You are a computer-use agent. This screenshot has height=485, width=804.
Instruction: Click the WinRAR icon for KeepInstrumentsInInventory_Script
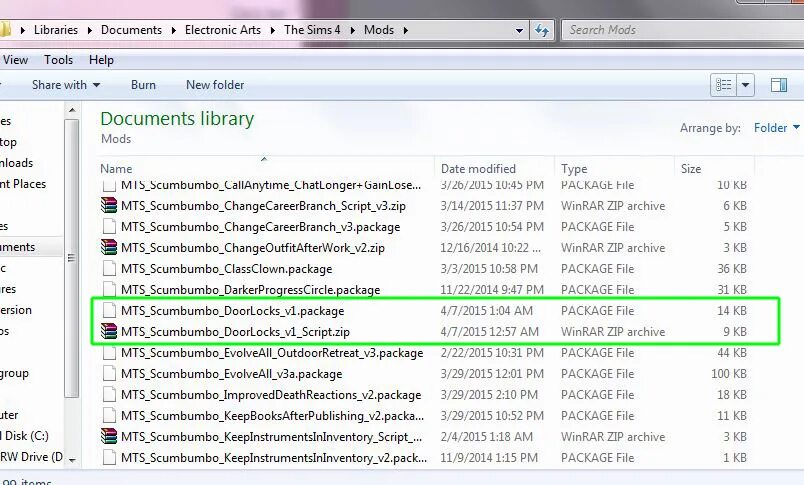pos(109,437)
